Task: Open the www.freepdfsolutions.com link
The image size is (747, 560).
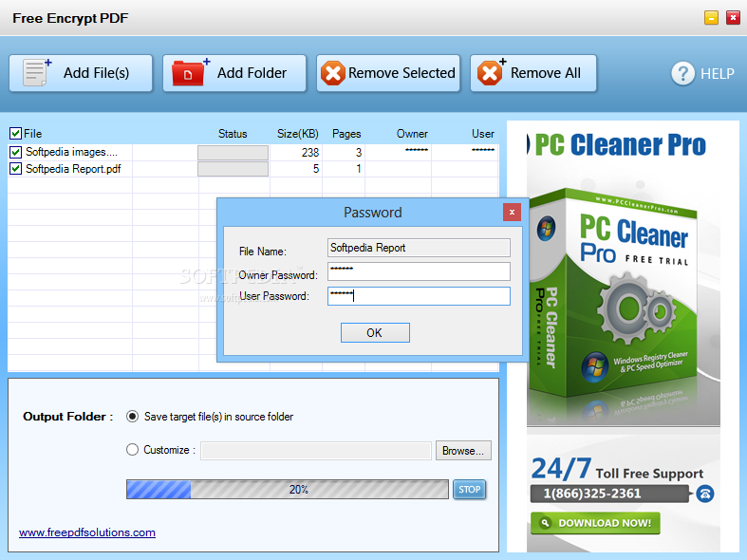Action: tap(87, 532)
